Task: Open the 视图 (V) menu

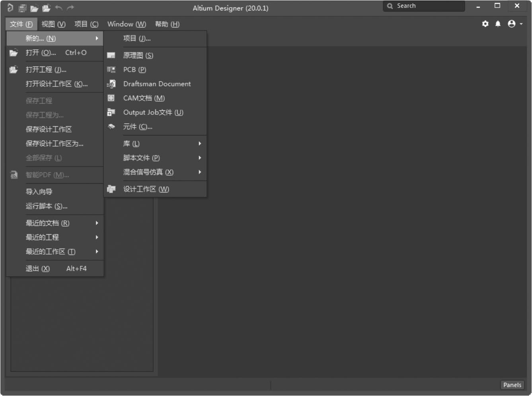Action: (53, 24)
